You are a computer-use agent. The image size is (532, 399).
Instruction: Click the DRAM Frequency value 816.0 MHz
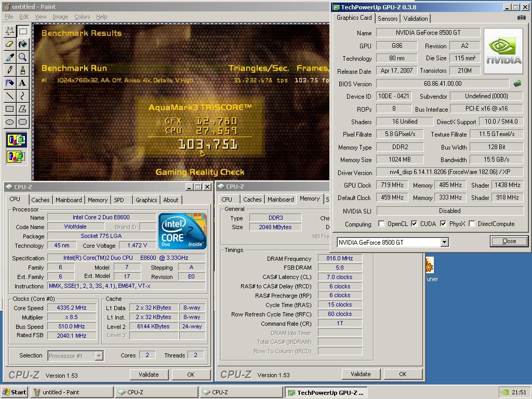click(x=340, y=258)
